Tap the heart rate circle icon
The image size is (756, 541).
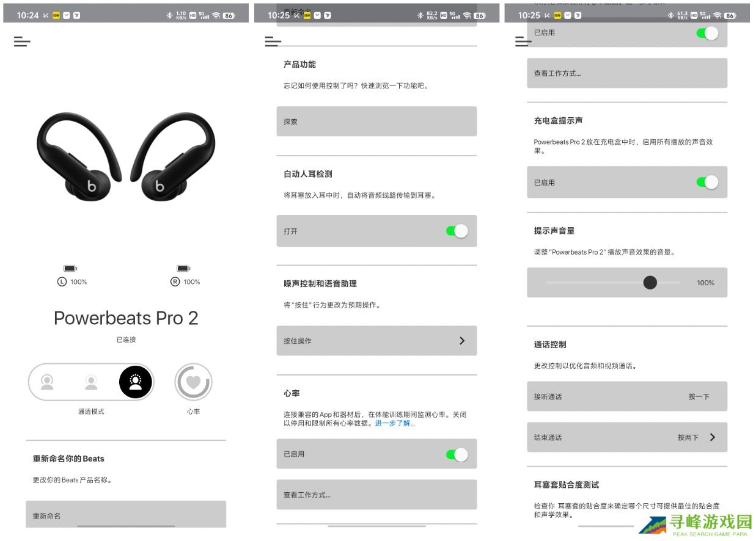pos(193,383)
